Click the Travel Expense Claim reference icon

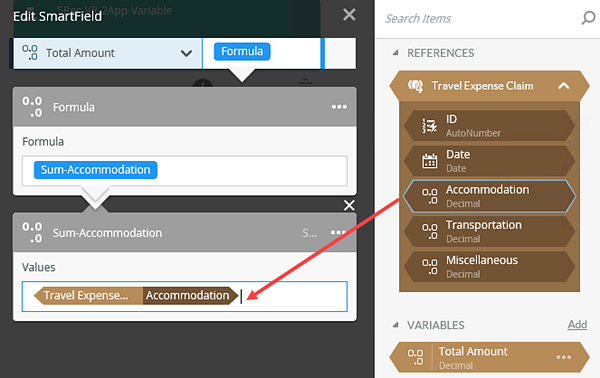(416, 86)
